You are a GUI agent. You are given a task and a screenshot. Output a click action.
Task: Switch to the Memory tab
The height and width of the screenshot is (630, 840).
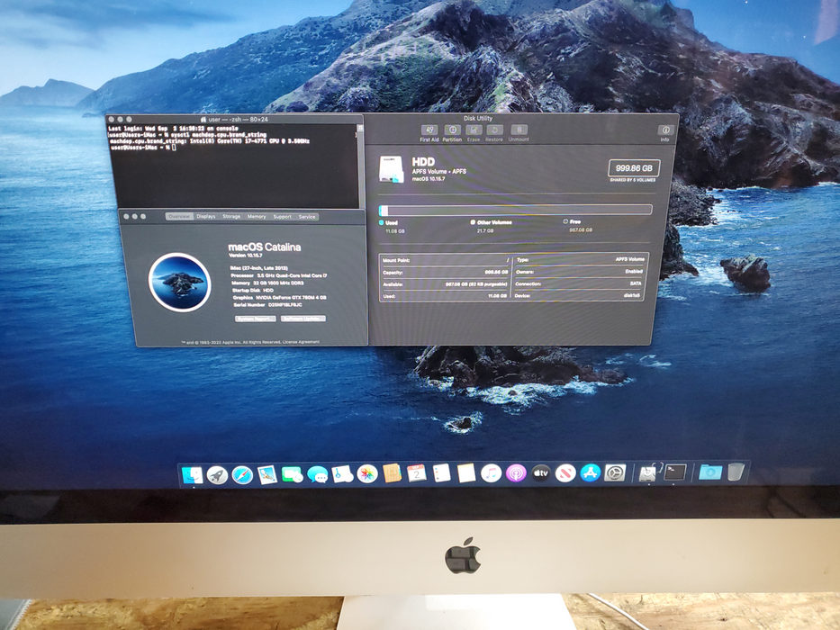pyautogui.click(x=257, y=216)
